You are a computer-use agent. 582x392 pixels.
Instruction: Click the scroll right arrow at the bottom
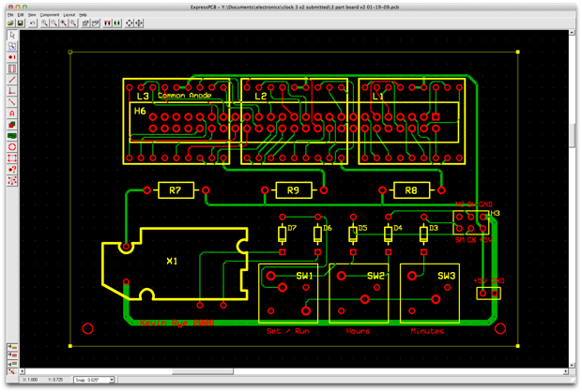[566, 371]
